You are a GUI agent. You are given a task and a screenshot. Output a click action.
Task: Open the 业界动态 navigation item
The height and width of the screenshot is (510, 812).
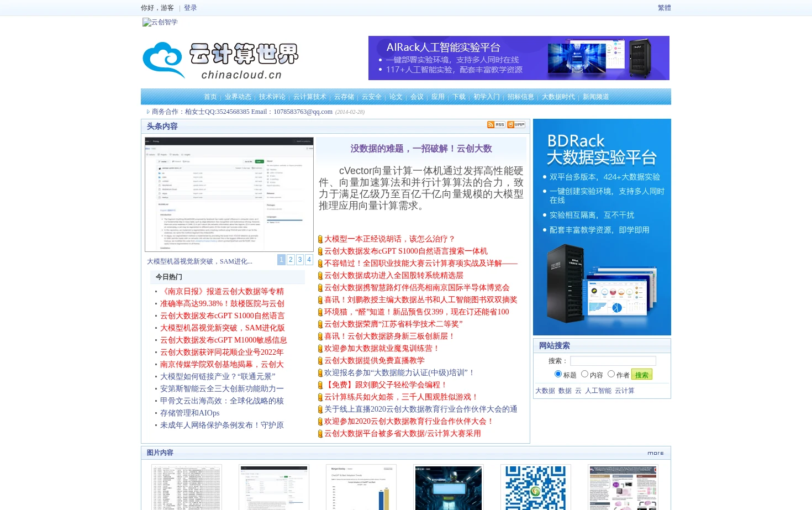pos(238,97)
